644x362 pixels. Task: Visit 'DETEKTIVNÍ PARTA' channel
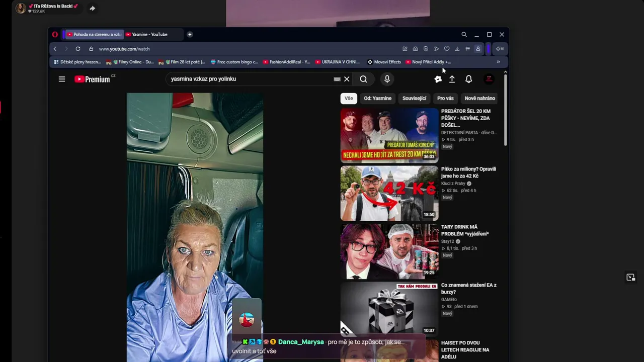pyautogui.click(x=469, y=133)
